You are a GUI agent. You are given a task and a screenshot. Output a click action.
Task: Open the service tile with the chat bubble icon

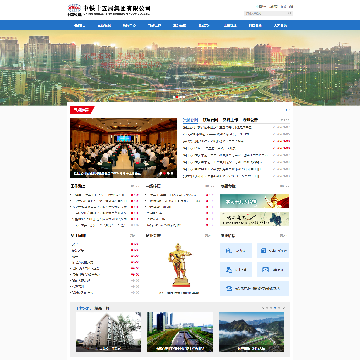(x=273, y=270)
